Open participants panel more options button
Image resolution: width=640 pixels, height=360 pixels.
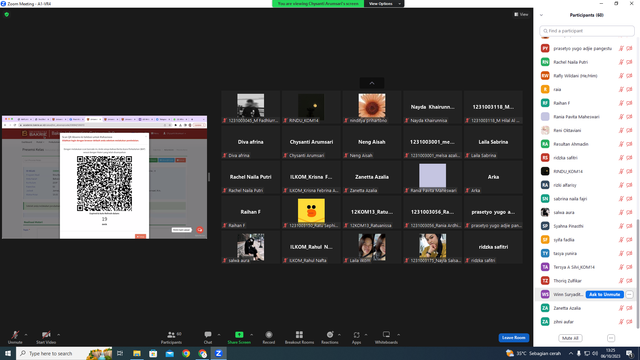pos(611,338)
